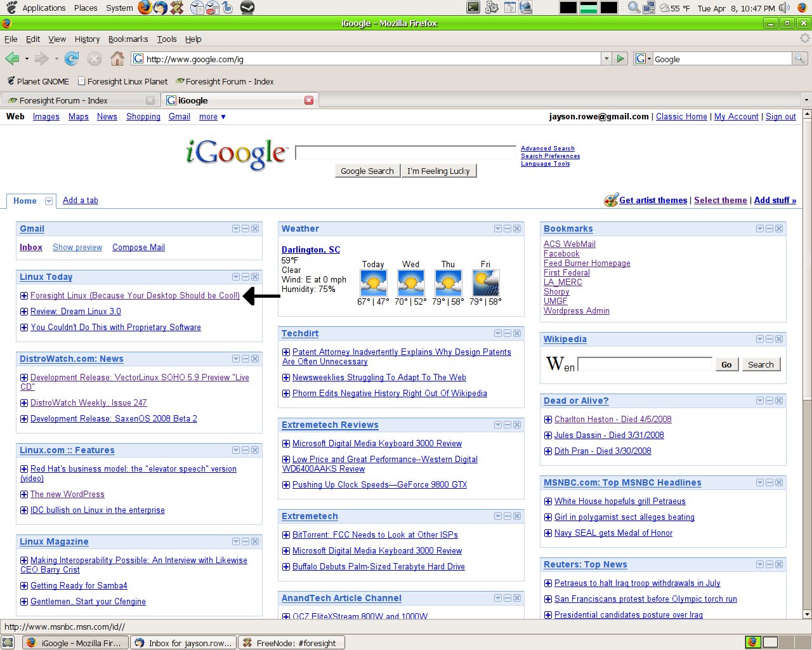Viewport: 812px width, 650px height.
Task: Close the iGoogle browser tab
Action: tap(309, 100)
